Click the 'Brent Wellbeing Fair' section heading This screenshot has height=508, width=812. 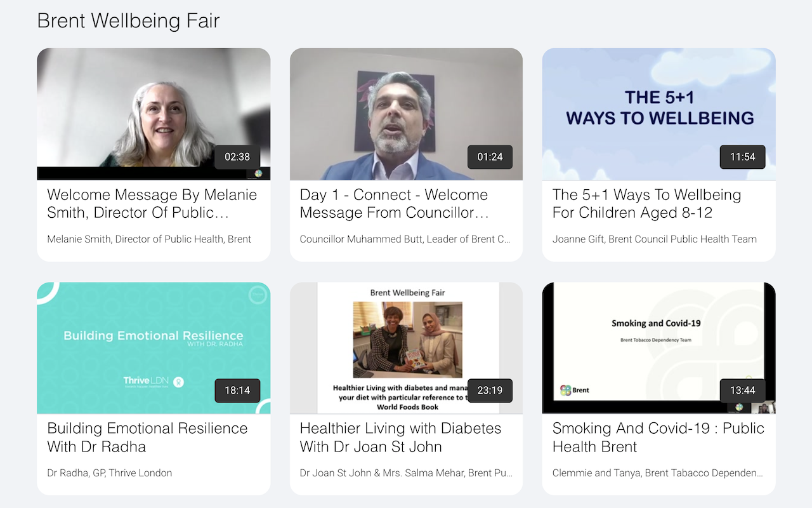(128, 20)
